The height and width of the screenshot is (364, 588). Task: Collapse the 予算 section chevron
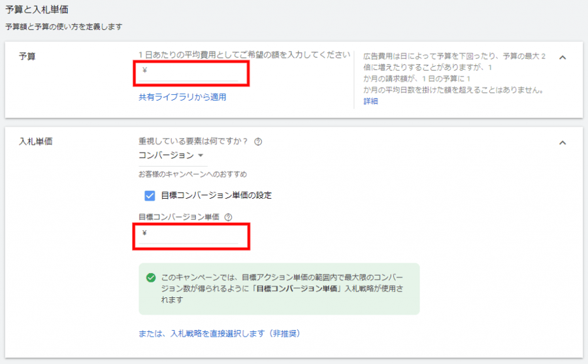[563, 58]
